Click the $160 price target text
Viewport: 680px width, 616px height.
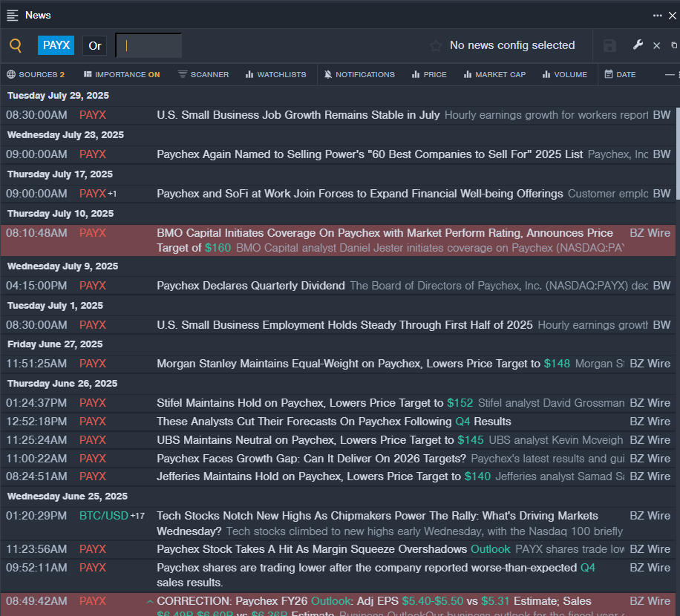click(218, 248)
